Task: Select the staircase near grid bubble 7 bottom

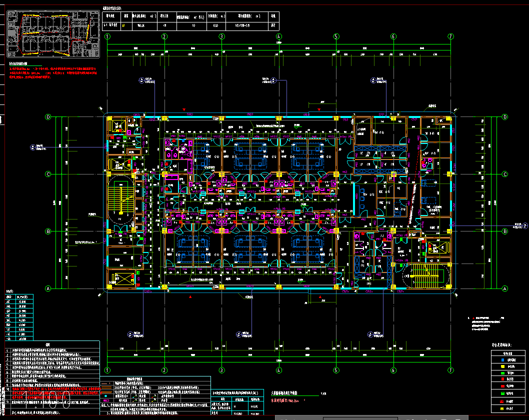Action: tap(424, 276)
